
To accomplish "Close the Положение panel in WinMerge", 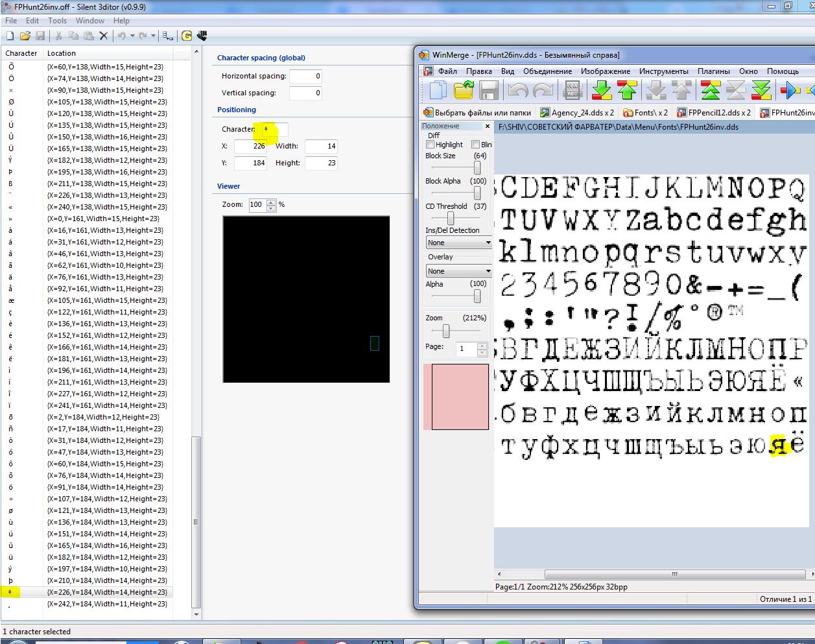I will tap(488, 126).
